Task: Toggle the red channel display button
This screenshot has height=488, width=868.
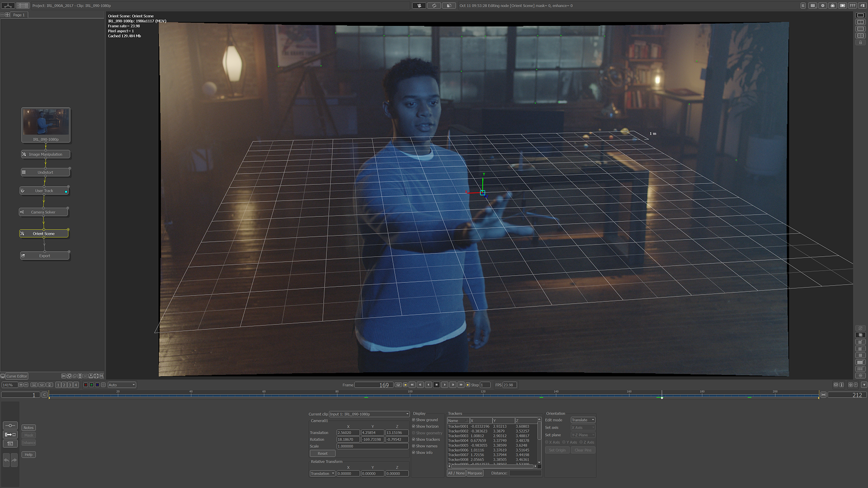Action: (x=85, y=385)
